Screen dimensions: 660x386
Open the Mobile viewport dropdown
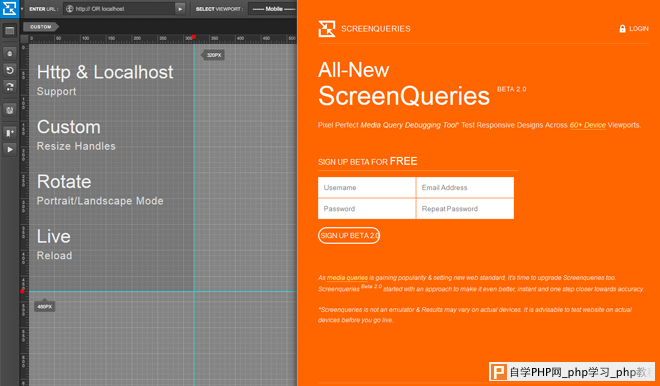(273, 9)
